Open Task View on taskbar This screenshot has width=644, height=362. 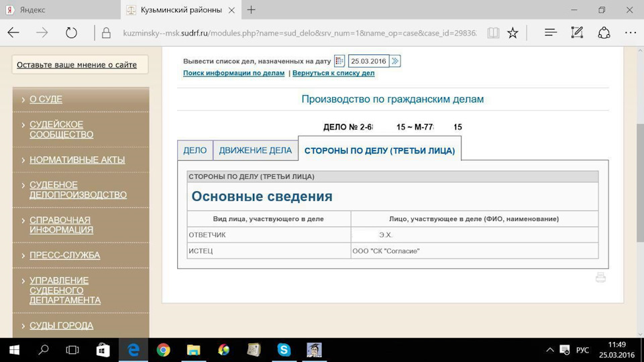pos(72,350)
